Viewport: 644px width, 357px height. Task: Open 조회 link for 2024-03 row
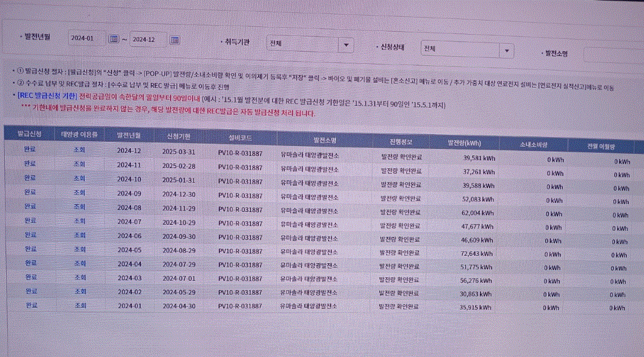coord(80,277)
